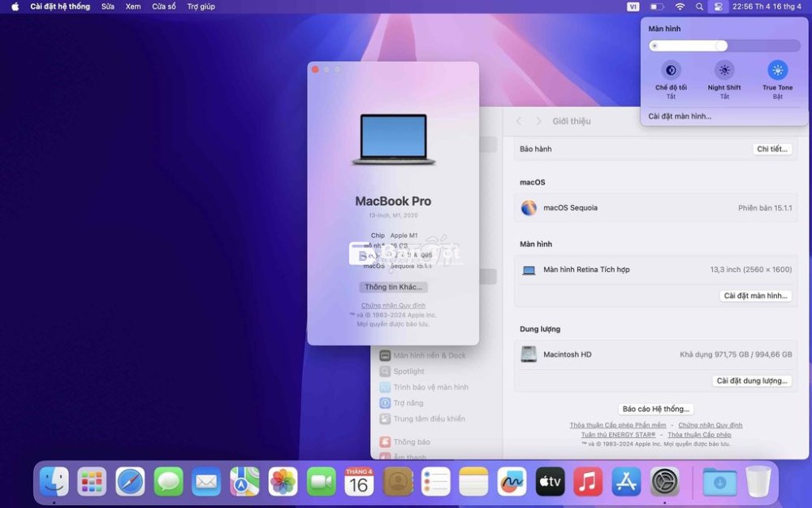The image size is (812, 508).
Task: Open System Settings gear in Dock
Action: (664, 481)
